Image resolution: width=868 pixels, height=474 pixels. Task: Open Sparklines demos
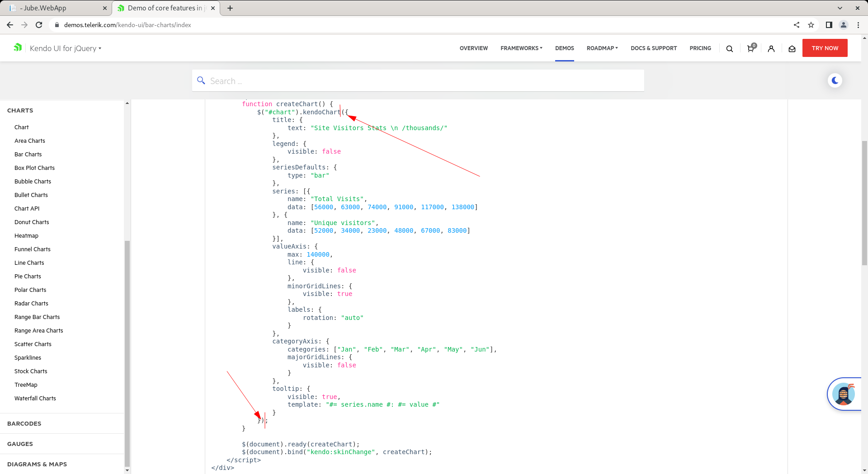pos(28,357)
